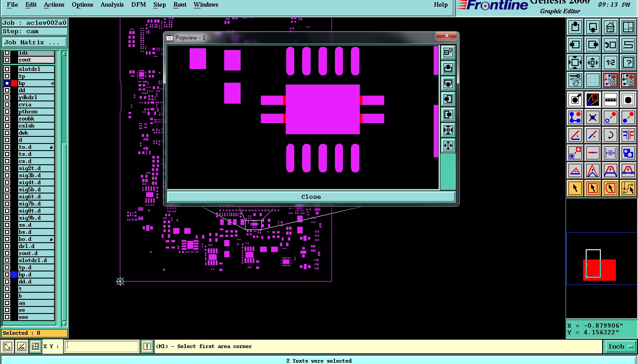
Task: Toggle the checkbox for layer rout.d
Action: (x=7, y=253)
